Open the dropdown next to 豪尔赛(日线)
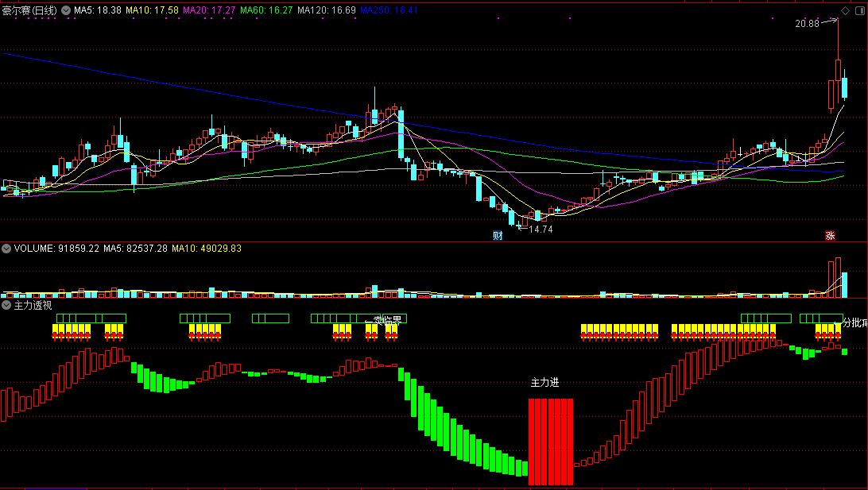 [66, 10]
